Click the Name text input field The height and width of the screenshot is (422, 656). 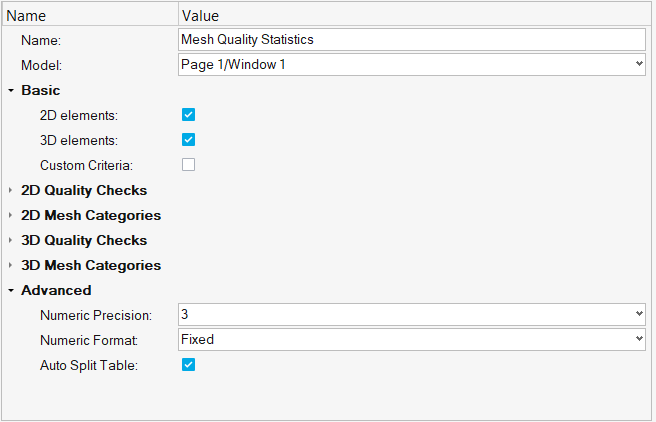pos(411,39)
